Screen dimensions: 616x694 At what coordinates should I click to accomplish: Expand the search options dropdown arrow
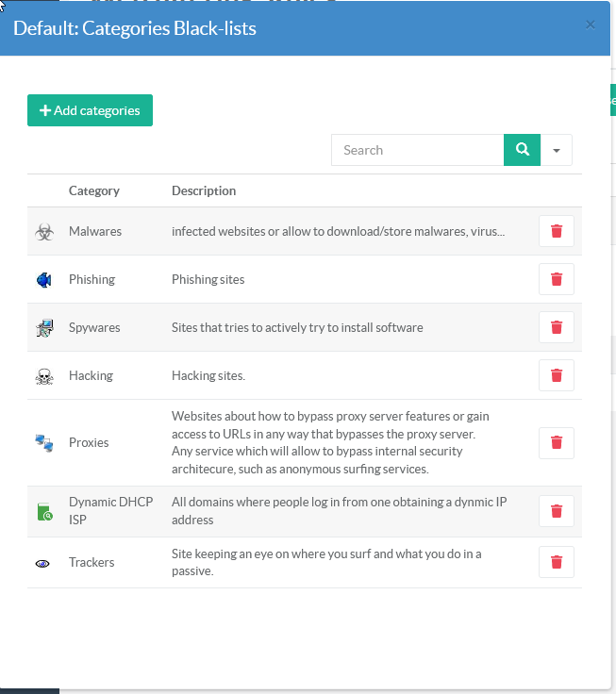click(557, 150)
